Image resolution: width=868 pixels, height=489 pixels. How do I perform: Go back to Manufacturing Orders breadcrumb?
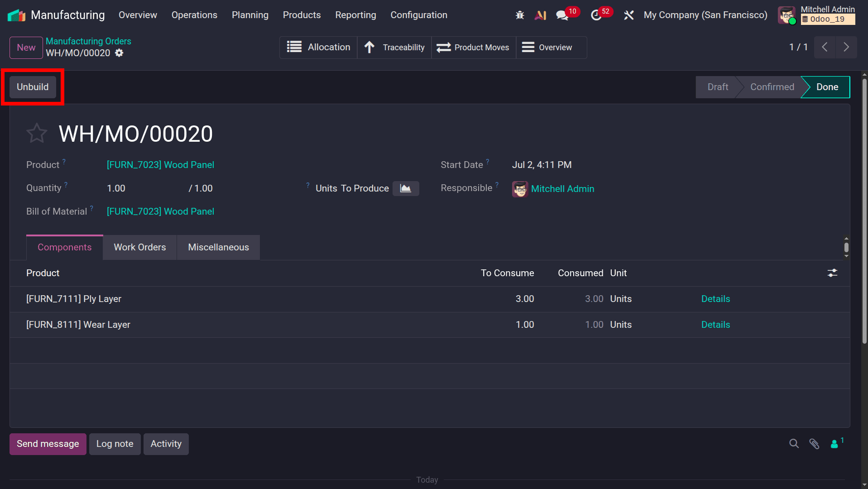[x=88, y=41]
